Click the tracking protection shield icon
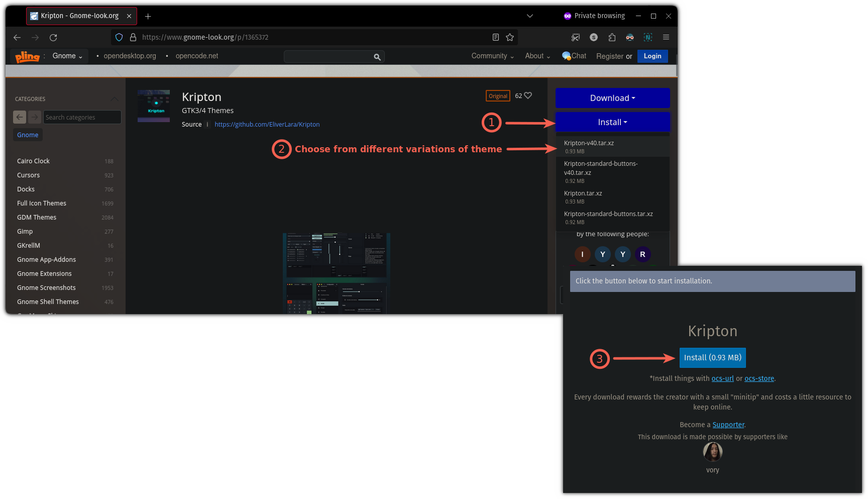The image size is (868, 499). coord(119,37)
